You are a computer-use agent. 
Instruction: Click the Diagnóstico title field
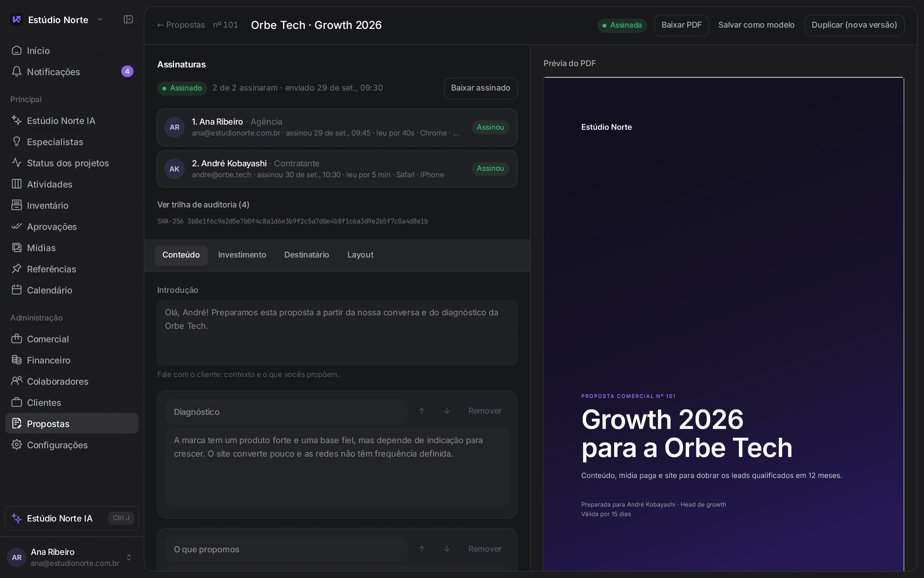287,412
